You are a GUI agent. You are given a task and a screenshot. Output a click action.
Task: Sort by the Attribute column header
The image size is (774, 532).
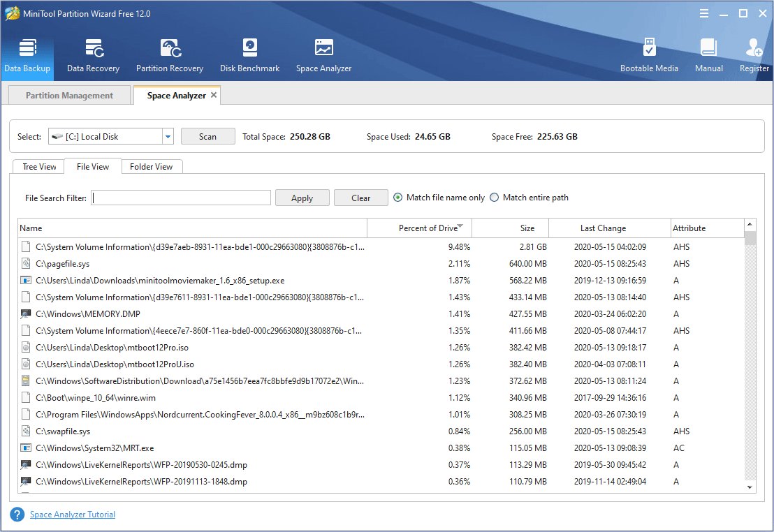[x=707, y=228]
